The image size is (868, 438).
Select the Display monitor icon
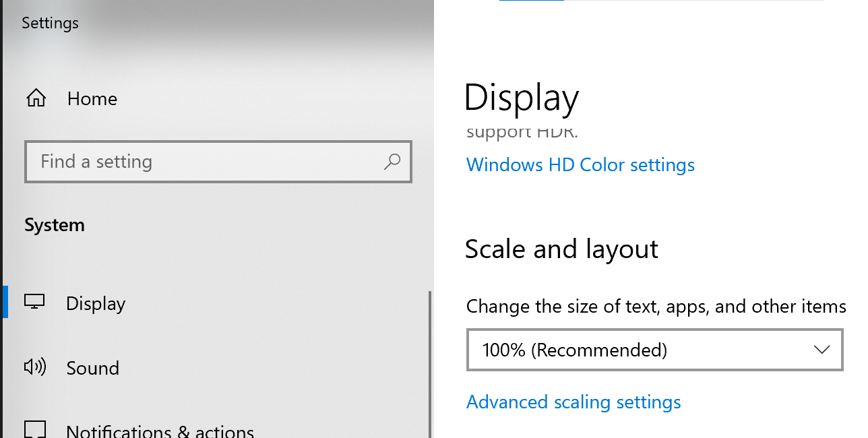coord(34,303)
